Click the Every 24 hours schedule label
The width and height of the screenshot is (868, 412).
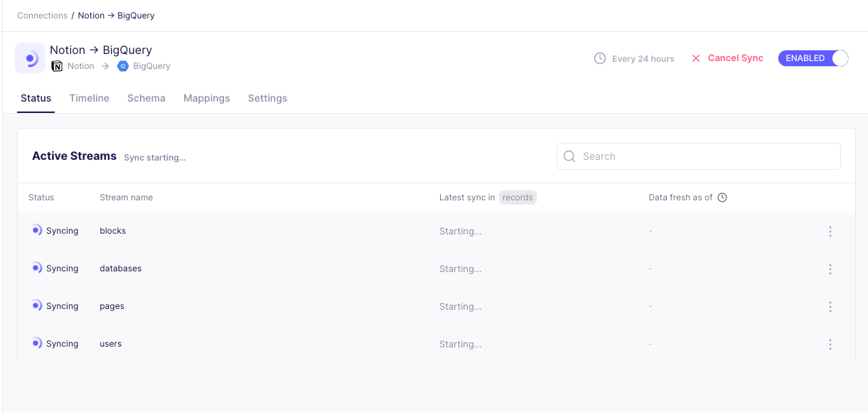pos(643,59)
